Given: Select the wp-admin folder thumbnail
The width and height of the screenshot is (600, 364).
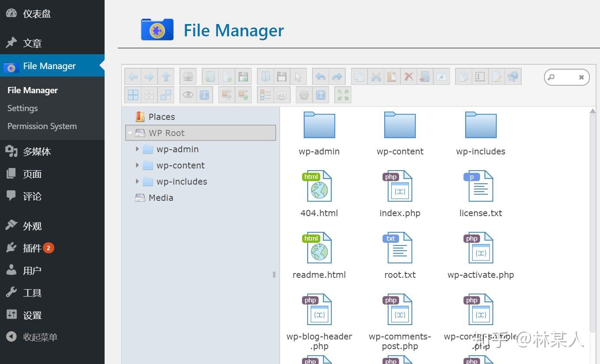Looking at the screenshot, I should (x=319, y=125).
